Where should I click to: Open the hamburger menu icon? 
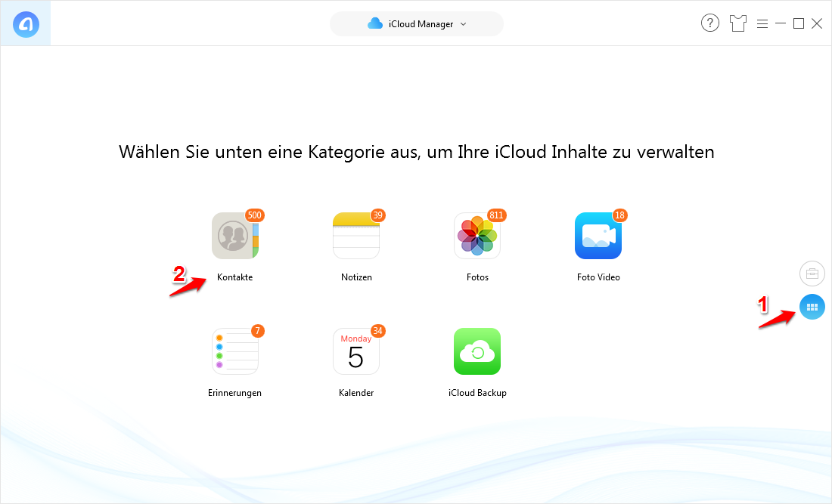(x=762, y=24)
